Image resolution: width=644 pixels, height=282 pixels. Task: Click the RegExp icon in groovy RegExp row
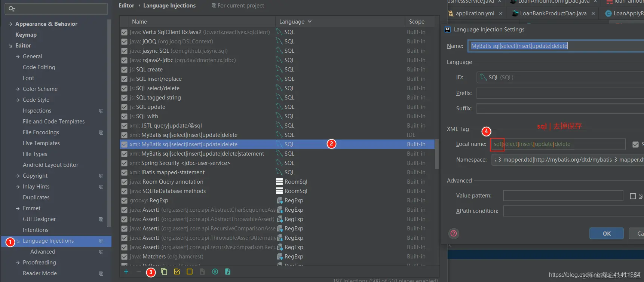click(x=279, y=200)
